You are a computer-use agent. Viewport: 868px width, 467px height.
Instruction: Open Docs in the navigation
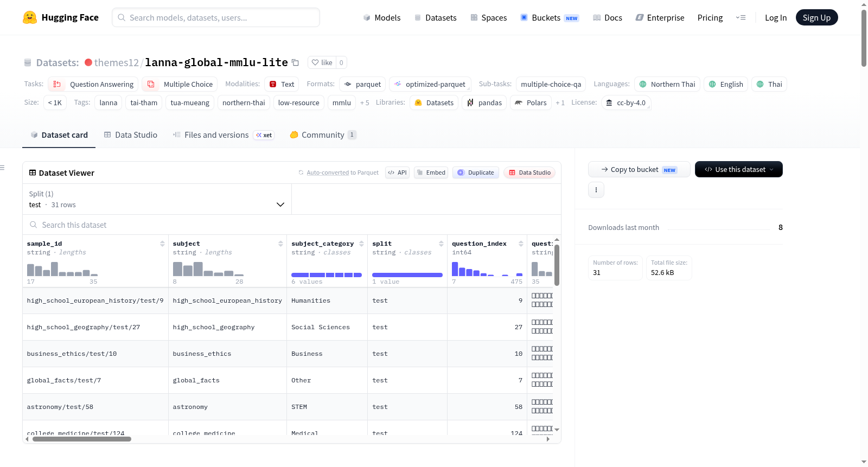607,17
